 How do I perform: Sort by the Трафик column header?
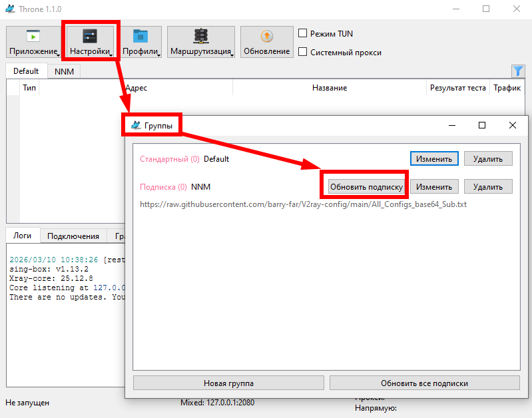click(x=507, y=88)
